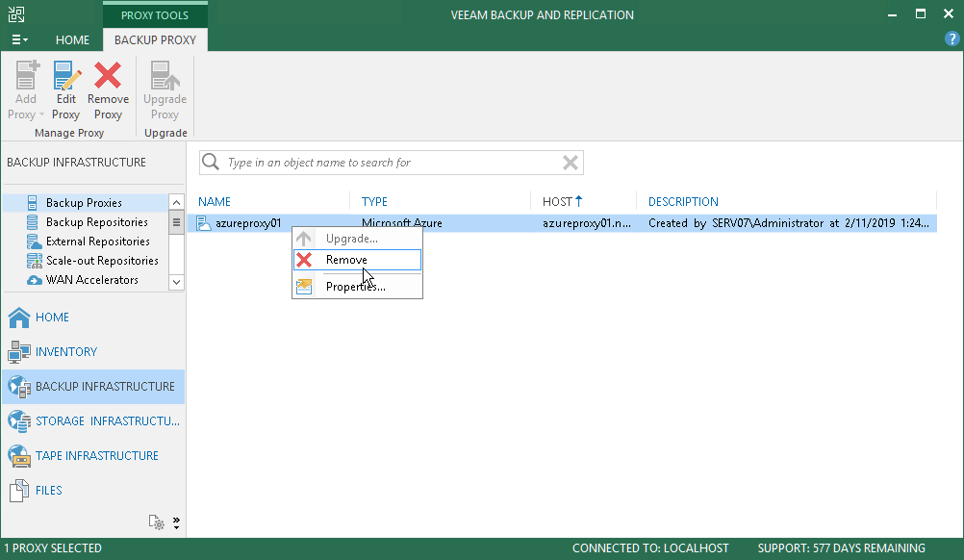Image resolution: width=964 pixels, height=560 pixels.
Task: Select Backup Proxies in the tree
Action: (84, 203)
